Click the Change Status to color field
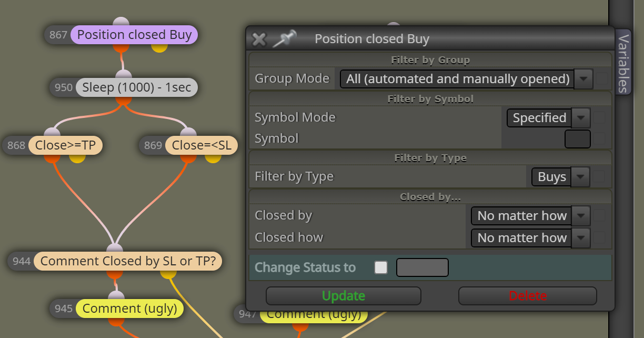Screen dimensions: 644x338 click(422, 267)
